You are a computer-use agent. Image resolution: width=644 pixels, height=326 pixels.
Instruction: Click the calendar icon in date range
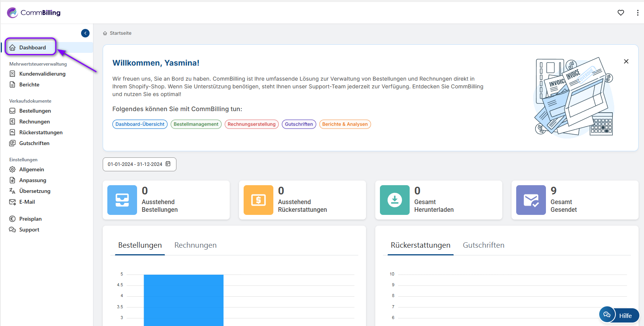tap(168, 164)
